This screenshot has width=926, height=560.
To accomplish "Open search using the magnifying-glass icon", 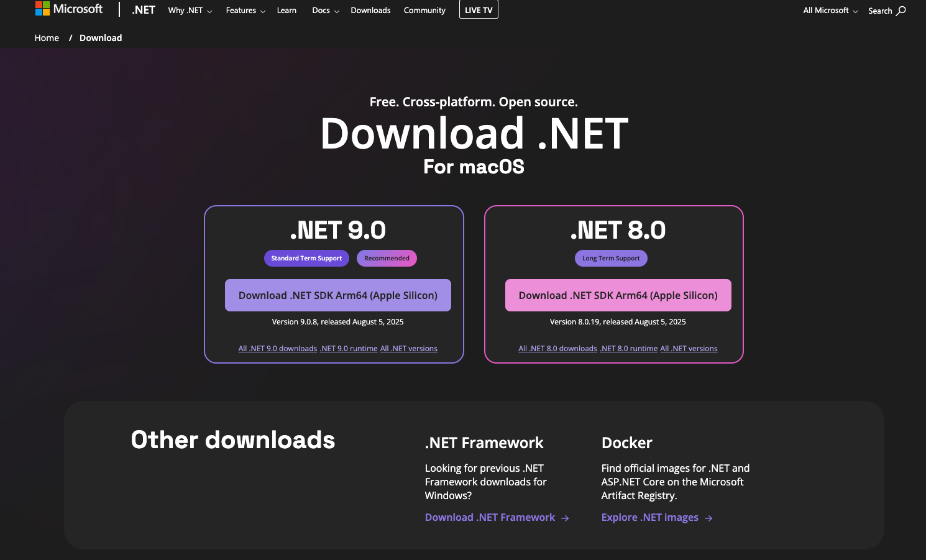I will click(x=901, y=11).
